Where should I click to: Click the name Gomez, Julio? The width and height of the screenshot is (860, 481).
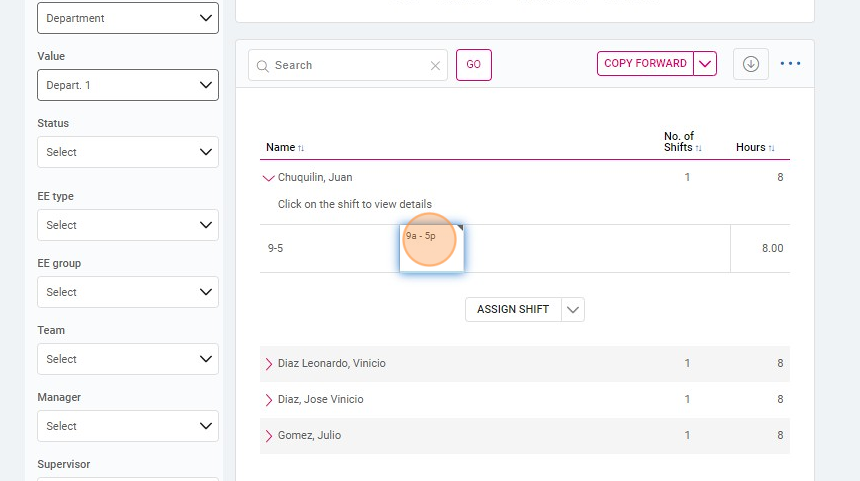point(309,435)
